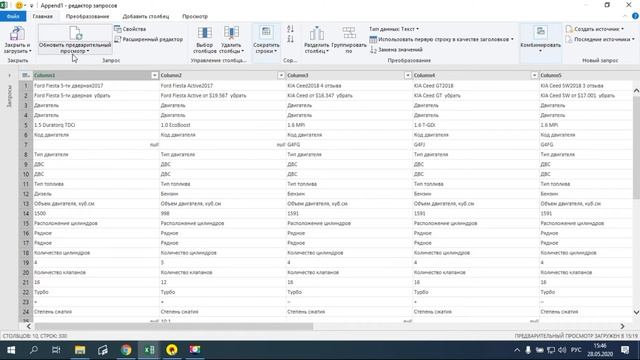The height and width of the screenshot is (360, 640).
Task: Collapse the ribbon with the chevron
Action: pos(625,16)
